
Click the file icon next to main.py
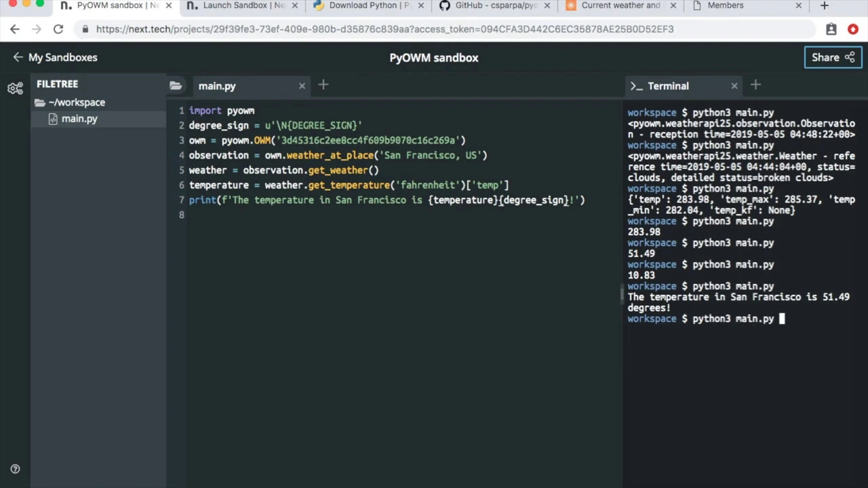(x=53, y=119)
